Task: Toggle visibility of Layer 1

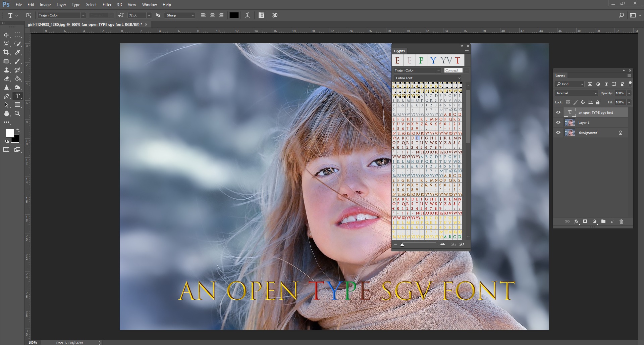Action: (x=558, y=122)
